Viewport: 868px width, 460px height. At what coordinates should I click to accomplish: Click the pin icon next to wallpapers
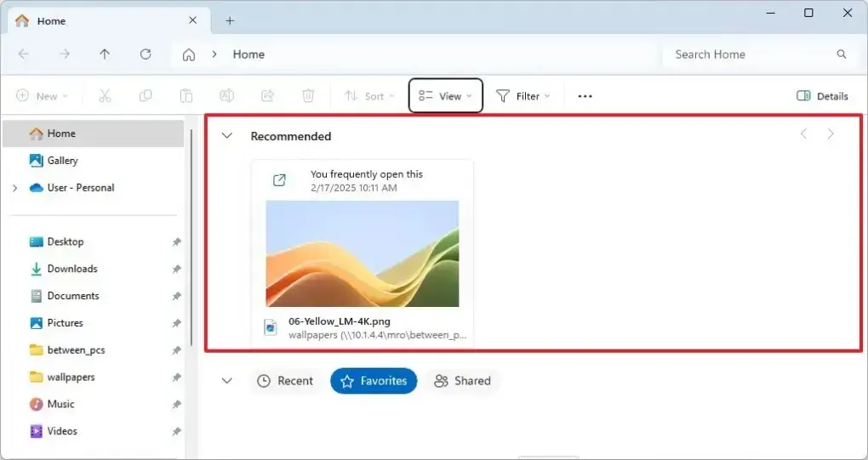click(177, 378)
